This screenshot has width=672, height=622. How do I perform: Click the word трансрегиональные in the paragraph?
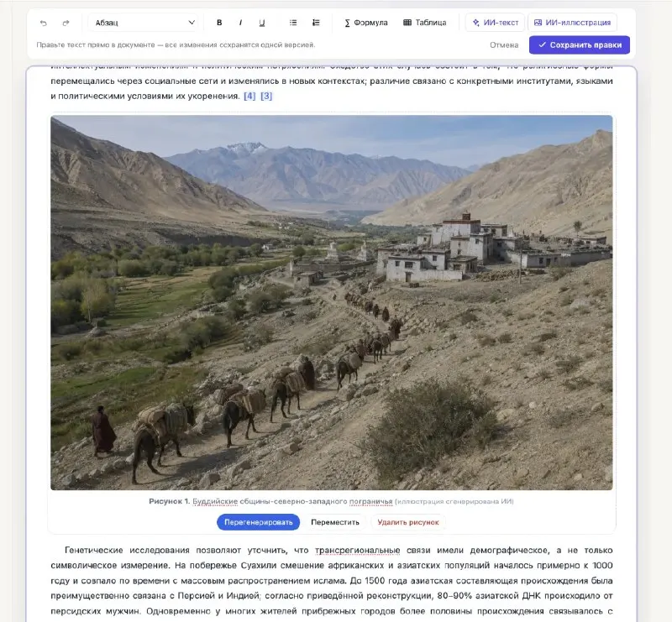click(358, 551)
